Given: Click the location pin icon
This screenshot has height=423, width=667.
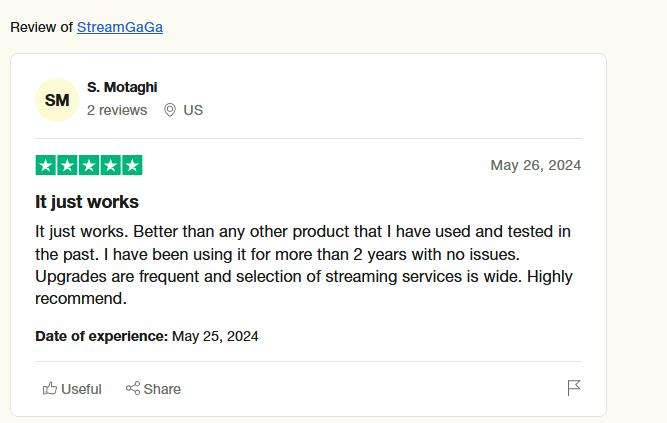Looking at the screenshot, I should [x=170, y=110].
